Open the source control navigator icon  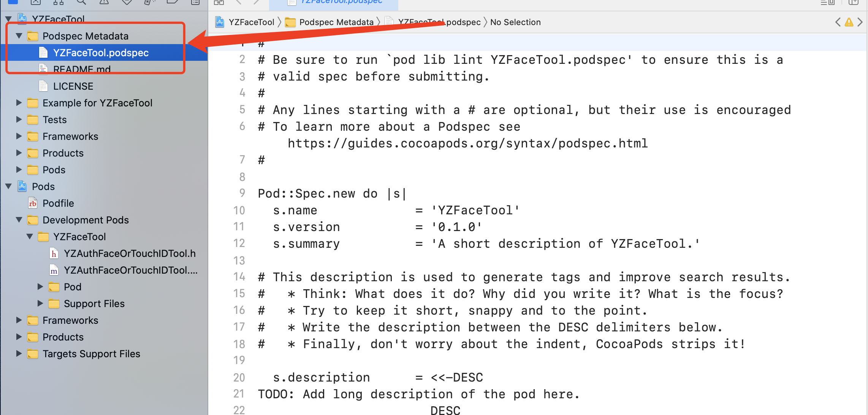(x=35, y=2)
